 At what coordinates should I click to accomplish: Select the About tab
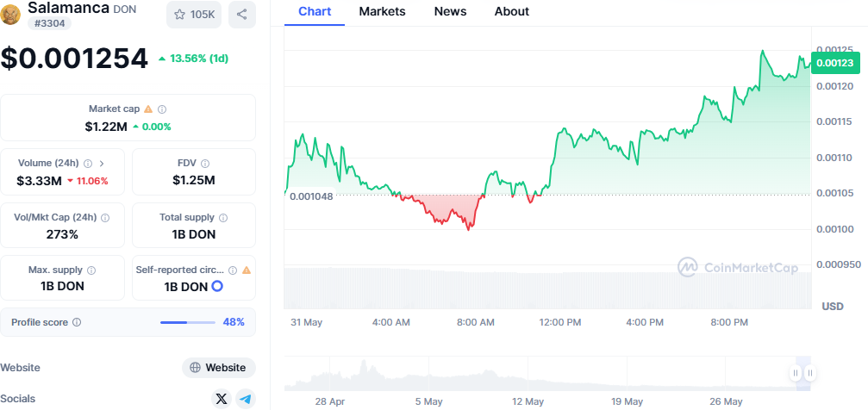[x=512, y=11]
